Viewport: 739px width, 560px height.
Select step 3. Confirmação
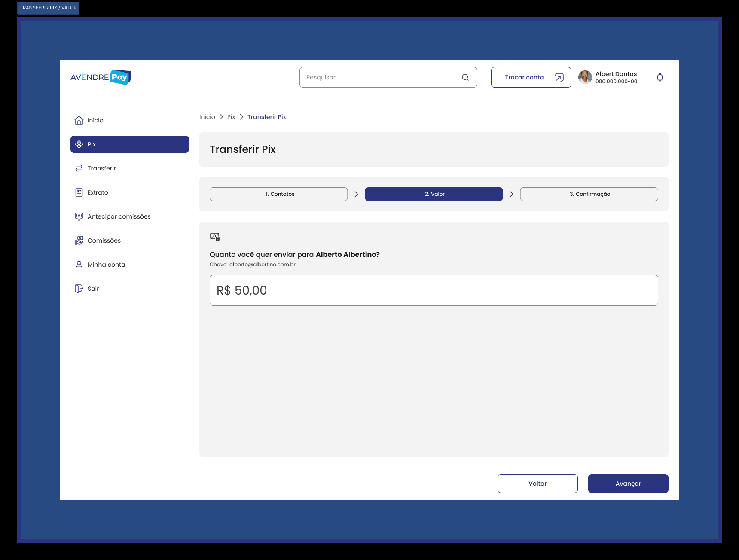tap(589, 194)
